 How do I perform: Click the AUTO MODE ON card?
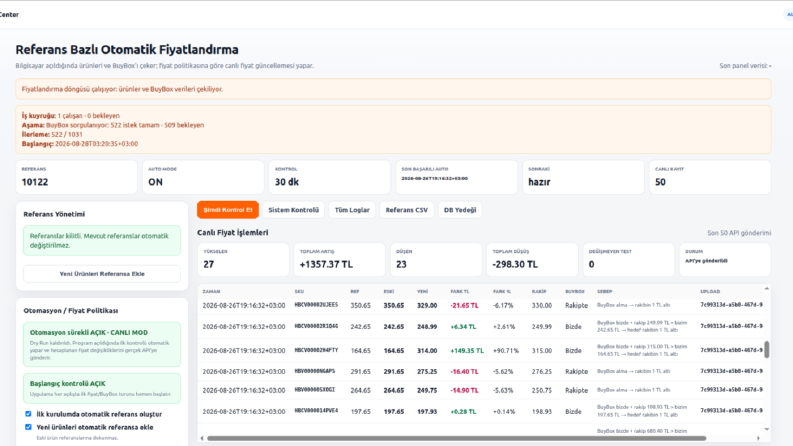[203, 177]
